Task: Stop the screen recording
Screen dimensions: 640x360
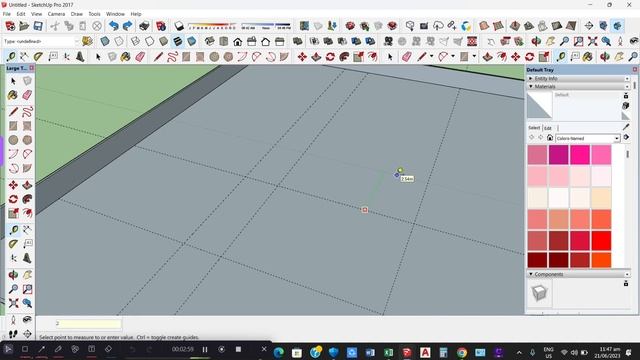Action: [238, 349]
